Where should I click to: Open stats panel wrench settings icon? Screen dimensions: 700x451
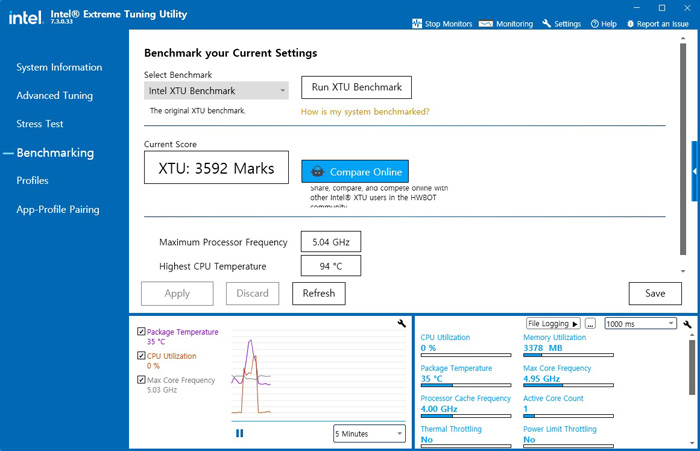[x=687, y=324]
